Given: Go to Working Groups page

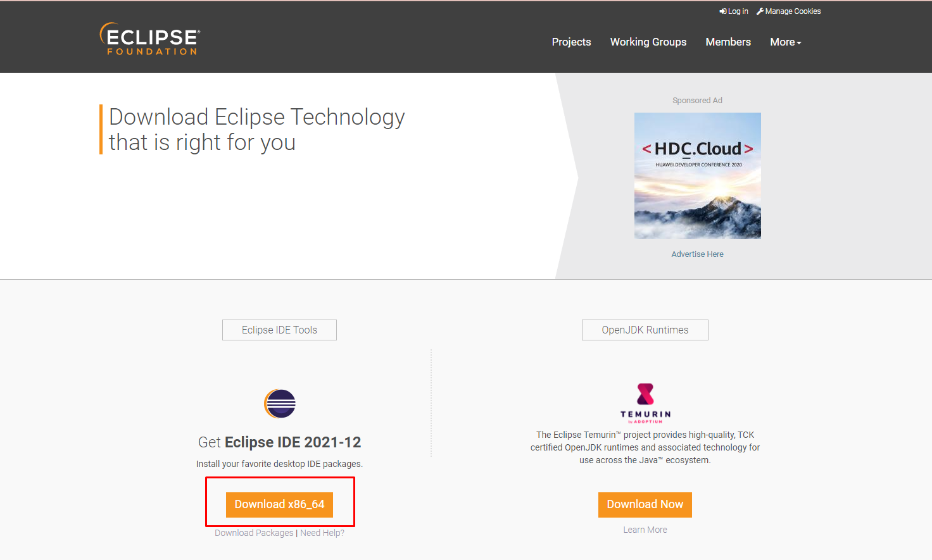Looking at the screenshot, I should 648,42.
